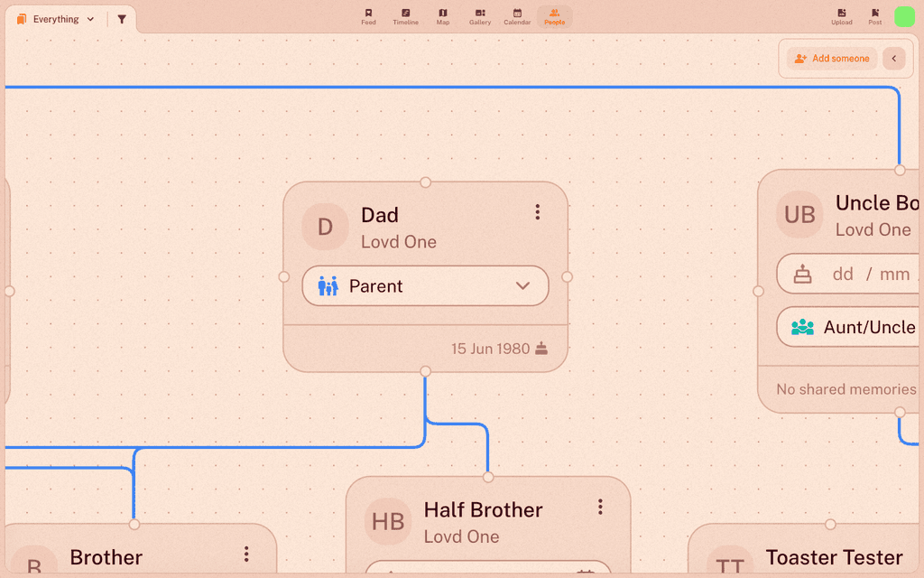This screenshot has width=924, height=578.
Task: Open the Calendar view
Action: coord(517,17)
